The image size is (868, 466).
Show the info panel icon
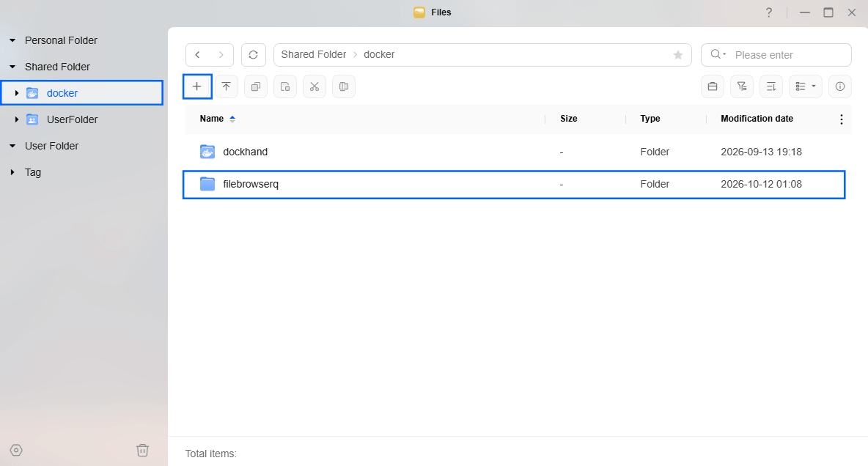839,86
